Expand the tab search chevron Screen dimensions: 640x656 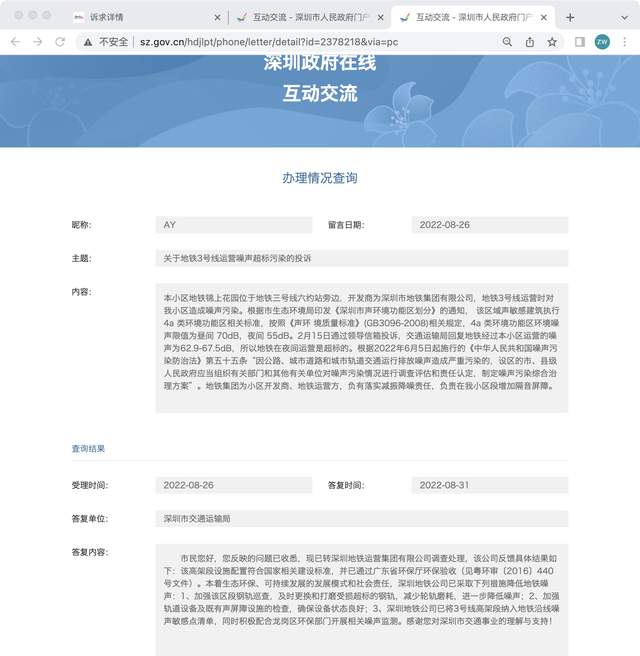pyautogui.click(x=624, y=18)
